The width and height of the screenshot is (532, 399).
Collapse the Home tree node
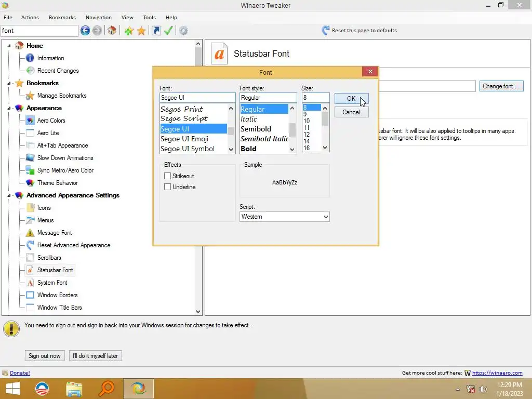(x=9, y=46)
